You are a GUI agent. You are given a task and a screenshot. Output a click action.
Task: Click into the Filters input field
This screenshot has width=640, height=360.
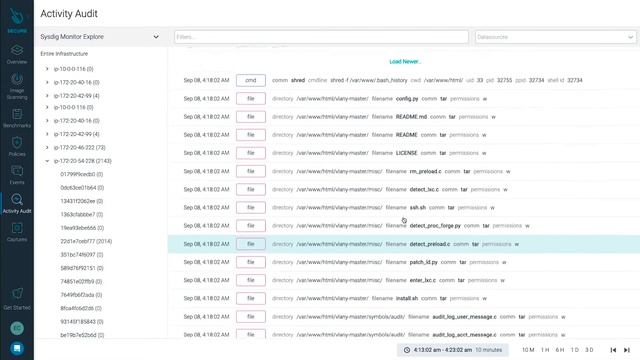tap(321, 37)
